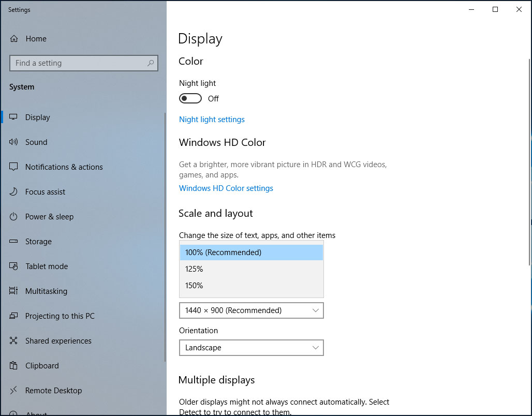Viewport: 532px width, 416px height.
Task: Minimize the Settings window
Action: click(x=471, y=9)
